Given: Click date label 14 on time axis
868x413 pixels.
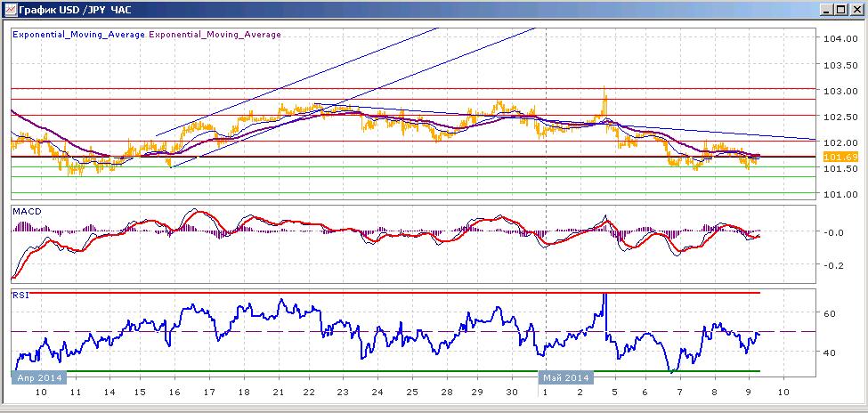Looking at the screenshot, I should pos(110,392).
